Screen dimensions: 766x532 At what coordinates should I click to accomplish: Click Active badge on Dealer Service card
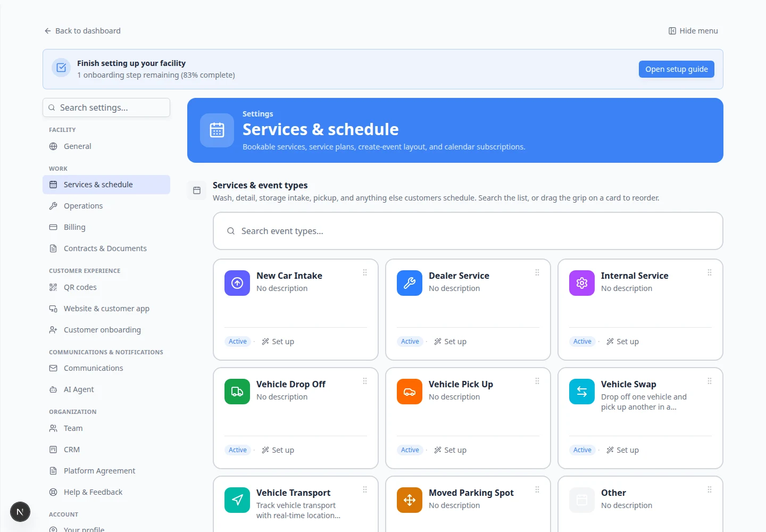410,342
